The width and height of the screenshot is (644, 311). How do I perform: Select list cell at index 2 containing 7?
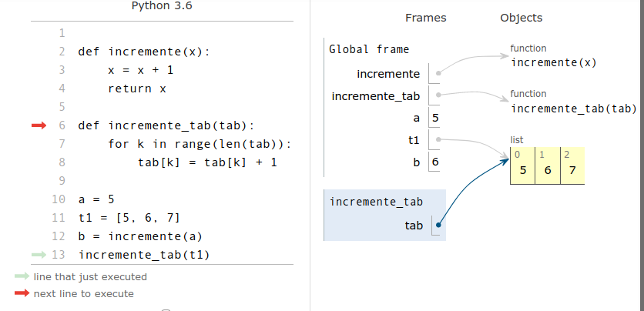[x=572, y=170]
